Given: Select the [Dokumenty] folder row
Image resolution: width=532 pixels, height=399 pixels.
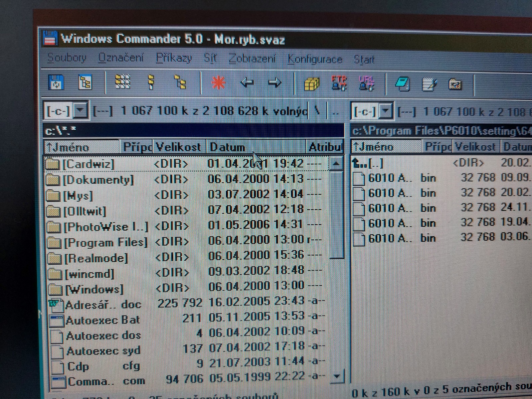Looking at the screenshot, I should click(187, 180).
